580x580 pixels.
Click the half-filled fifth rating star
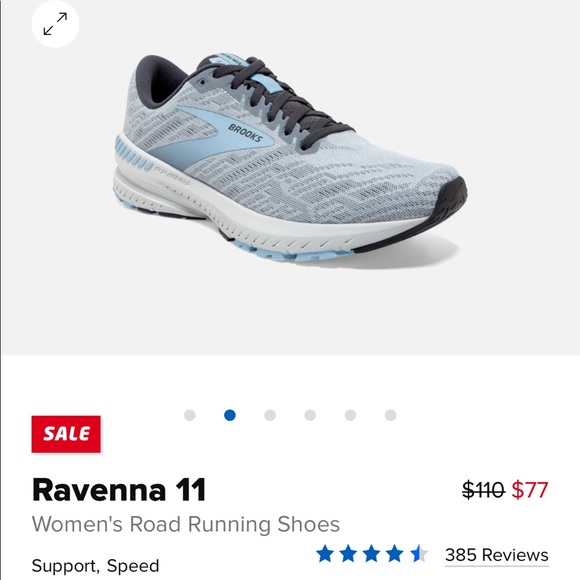pyautogui.click(x=418, y=554)
